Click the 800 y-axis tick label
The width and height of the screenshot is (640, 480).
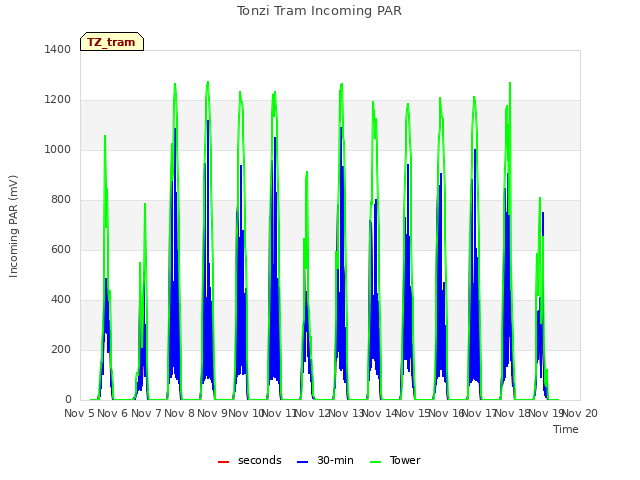[x=61, y=200]
